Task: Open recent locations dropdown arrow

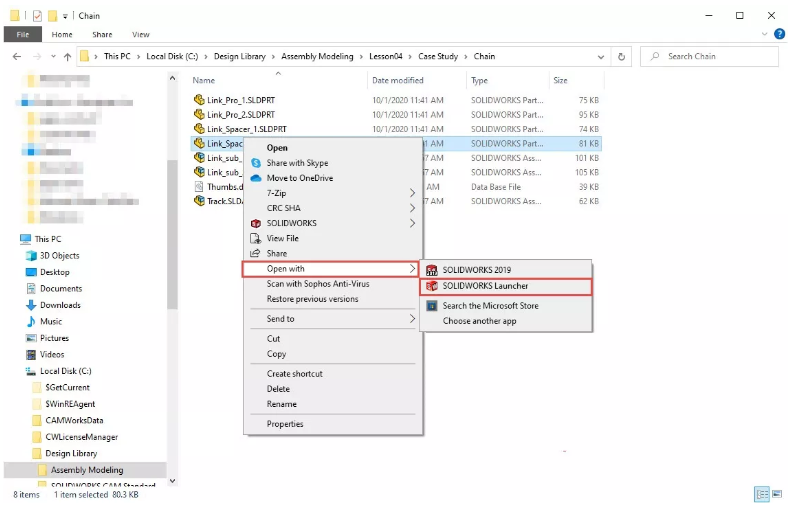Action: click(x=53, y=56)
